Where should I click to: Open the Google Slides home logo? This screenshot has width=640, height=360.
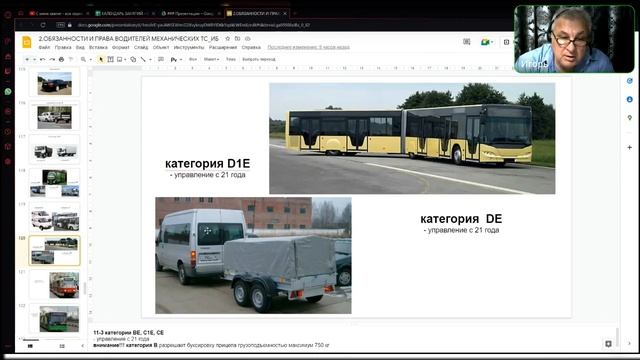click(27, 42)
